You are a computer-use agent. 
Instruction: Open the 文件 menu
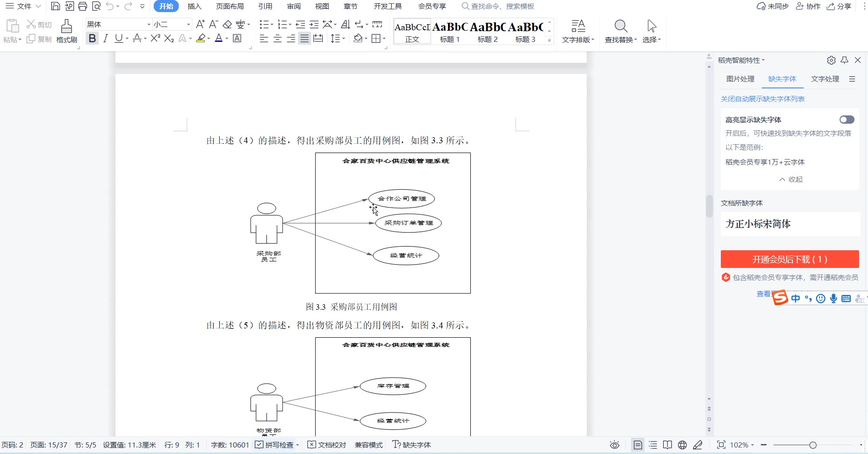[x=23, y=6]
